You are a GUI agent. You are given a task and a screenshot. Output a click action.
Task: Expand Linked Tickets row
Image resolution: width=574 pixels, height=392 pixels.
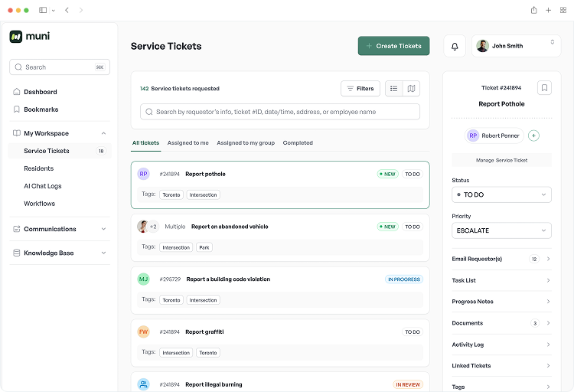point(501,366)
